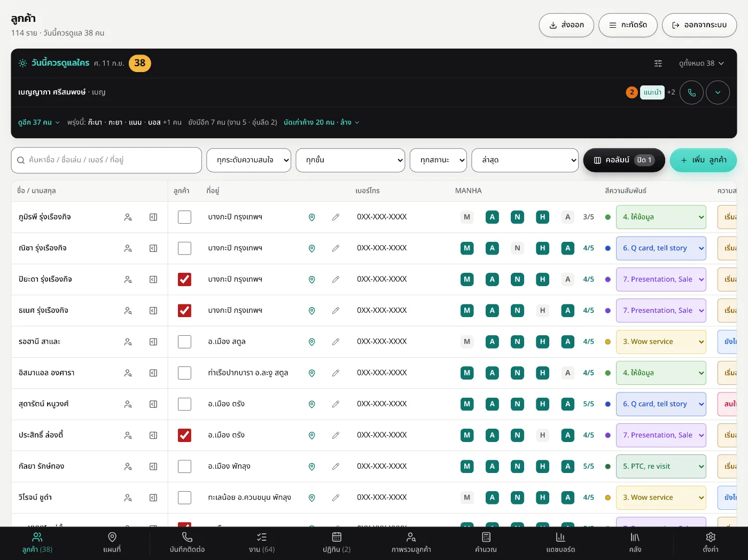Click the เพิ่ม ลูกค้า add button
The height and width of the screenshot is (560, 748).
click(x=703, y=160)
